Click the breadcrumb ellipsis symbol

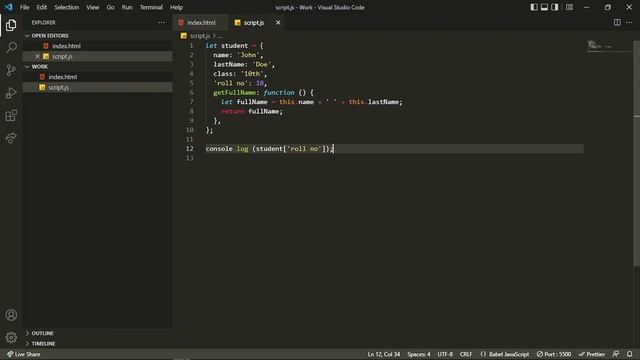pyautogui.click(x=220, y=36)
